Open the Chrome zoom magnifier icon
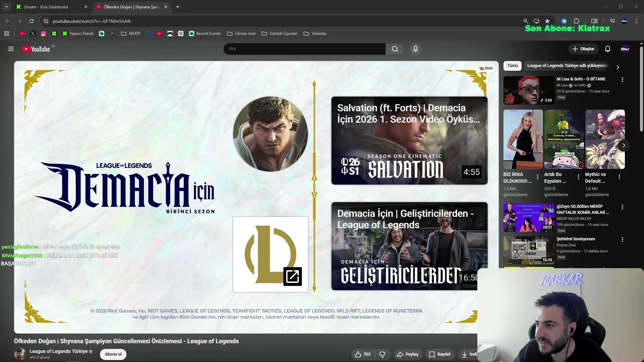The width and height of the screenshot is (644, 362). coord(526,21)
